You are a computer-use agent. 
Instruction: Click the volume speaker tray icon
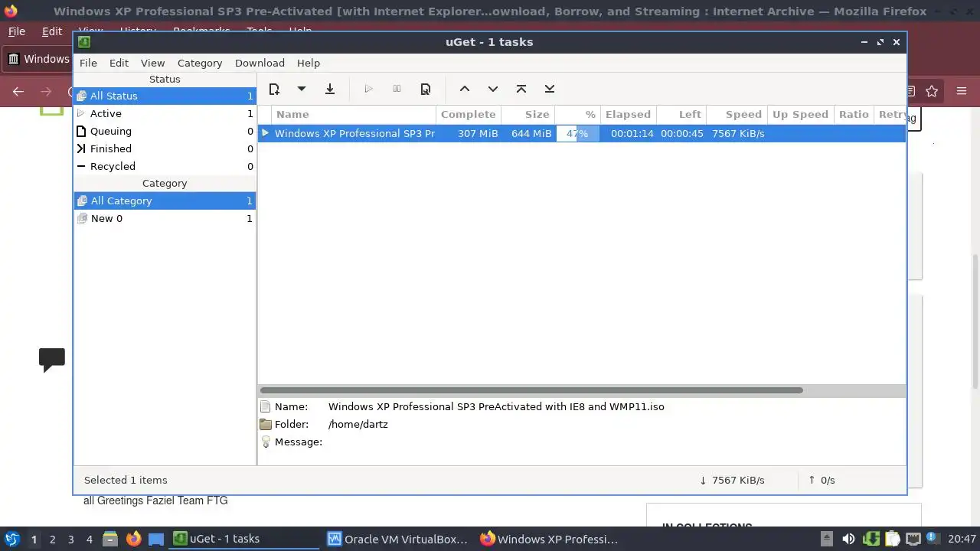click(848, 539)
